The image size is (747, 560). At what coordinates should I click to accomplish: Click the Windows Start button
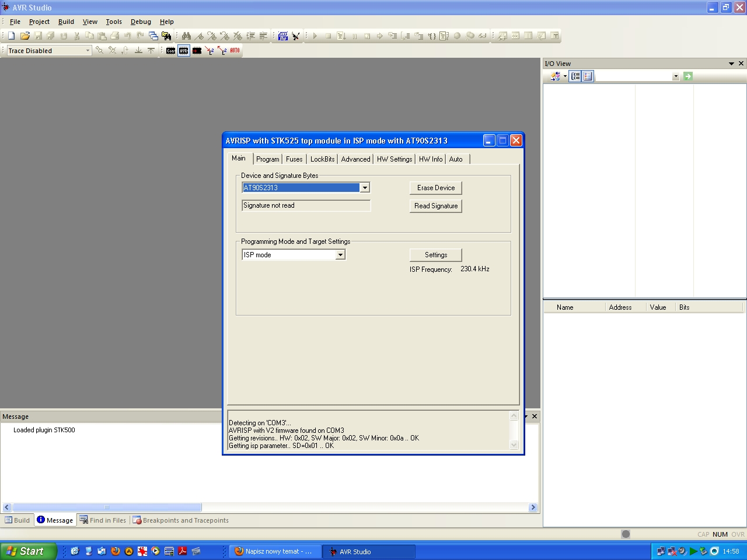click(x=28, y=551)
